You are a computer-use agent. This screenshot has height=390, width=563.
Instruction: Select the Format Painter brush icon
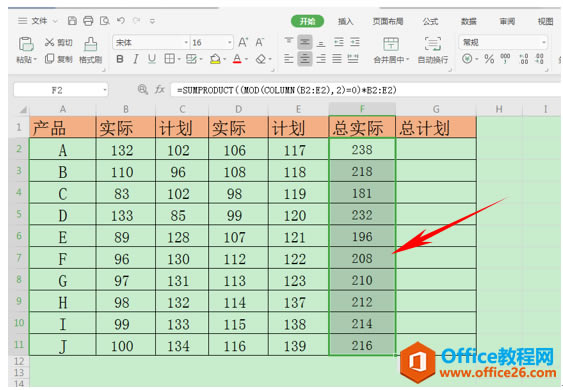click(x=90, y=45)
